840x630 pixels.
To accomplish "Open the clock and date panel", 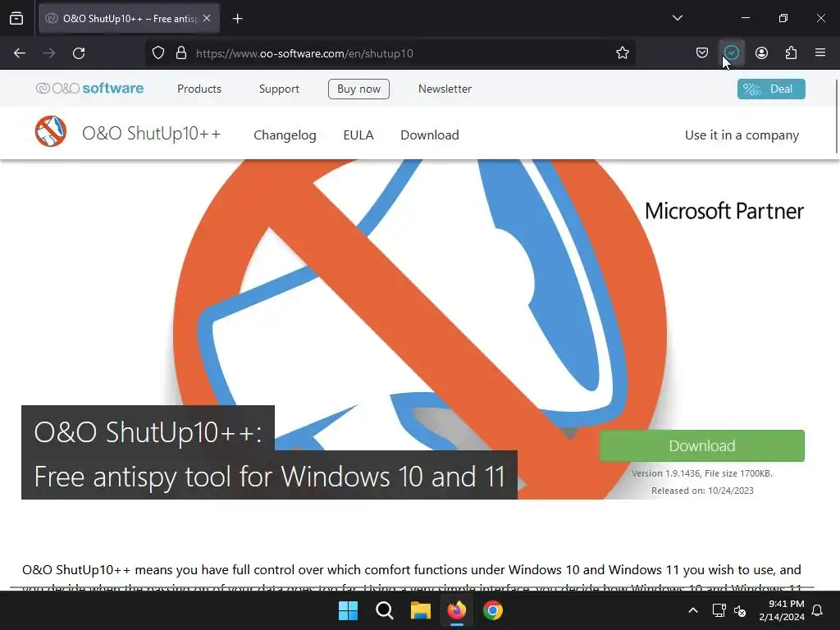I will click(x=782, y=610).
